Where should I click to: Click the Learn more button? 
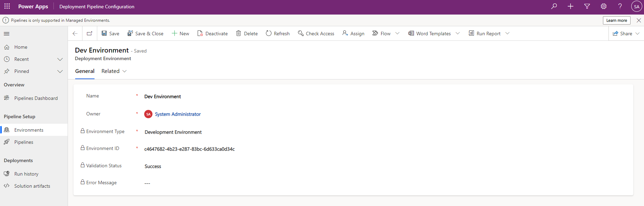tap(617, 20)
